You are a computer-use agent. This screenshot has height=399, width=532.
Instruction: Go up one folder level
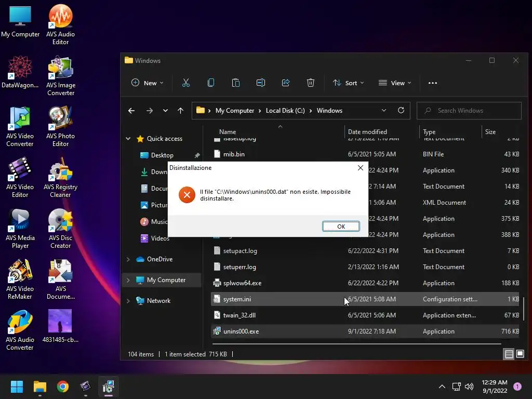click(180, 111)
